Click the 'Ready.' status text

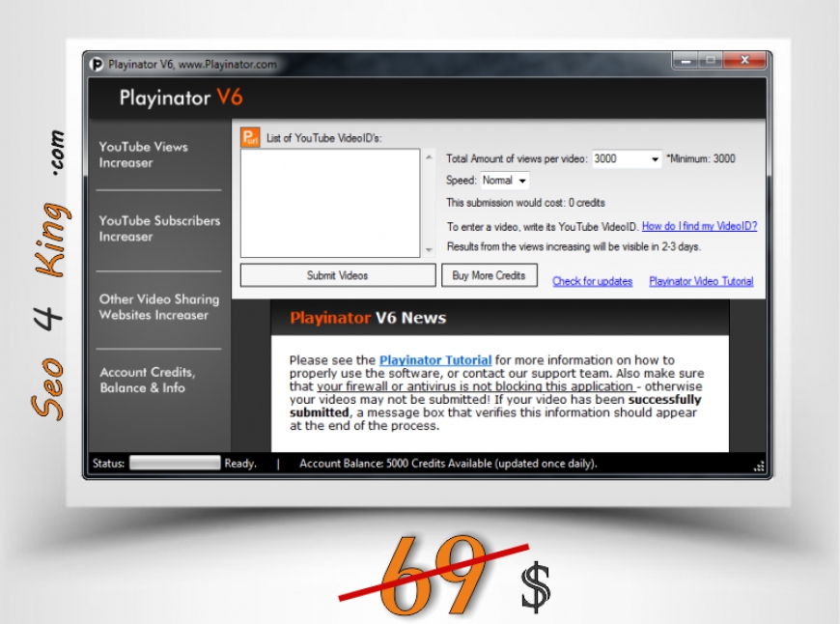click(x=240, y=464)
